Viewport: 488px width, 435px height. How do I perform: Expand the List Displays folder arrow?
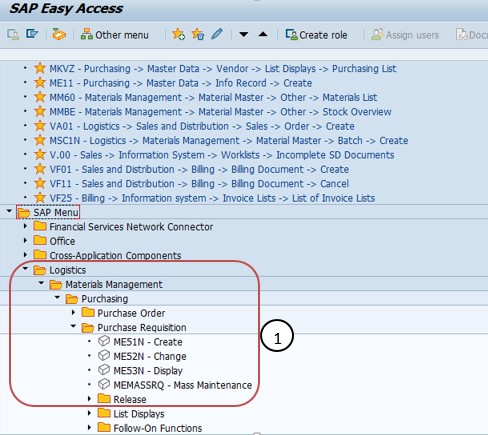click(89, 413)
